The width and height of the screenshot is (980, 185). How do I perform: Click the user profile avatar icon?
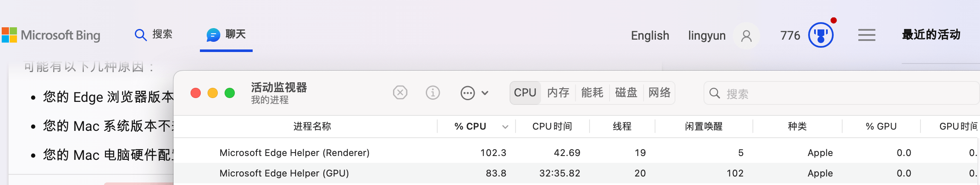coord(746,36)
